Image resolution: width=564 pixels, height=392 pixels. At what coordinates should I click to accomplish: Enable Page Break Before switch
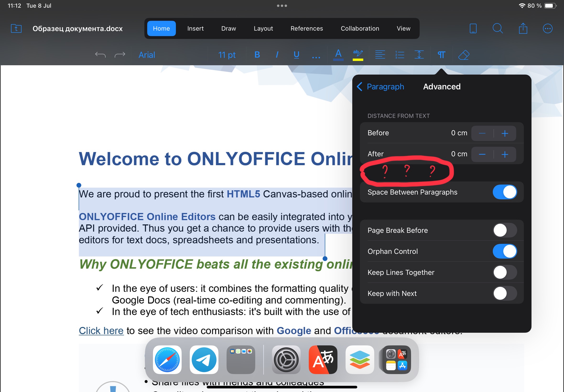tap(504, 230)
